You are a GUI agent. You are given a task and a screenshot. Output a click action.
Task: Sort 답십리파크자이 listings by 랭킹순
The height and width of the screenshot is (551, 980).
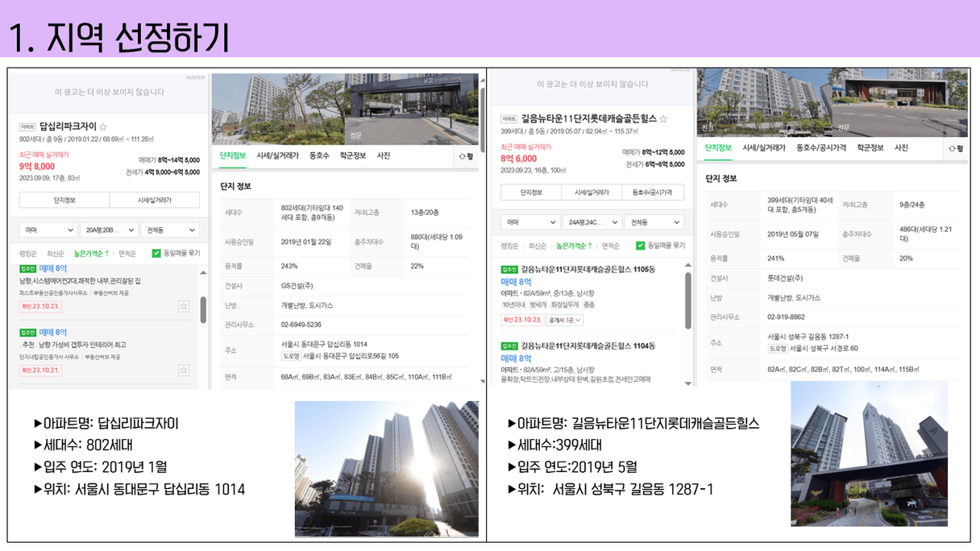[29, 254]
